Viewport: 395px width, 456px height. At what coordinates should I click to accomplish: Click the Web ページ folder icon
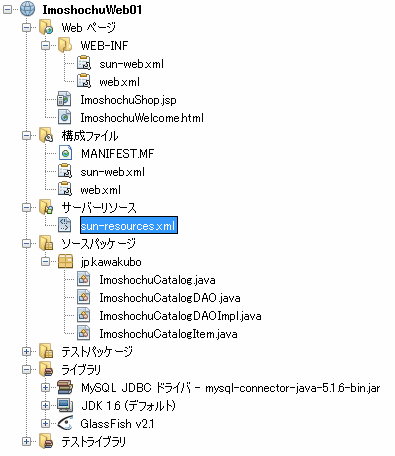click(x=46, y=27)
